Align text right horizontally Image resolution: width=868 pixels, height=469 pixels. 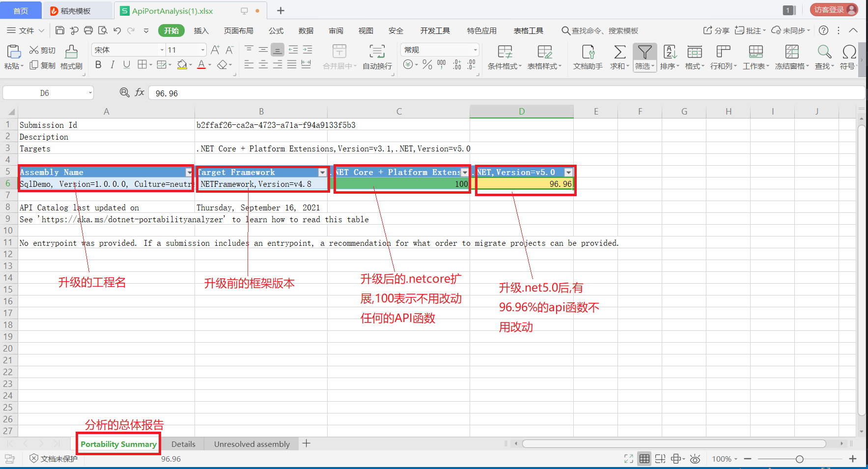(x=278, y=64)
